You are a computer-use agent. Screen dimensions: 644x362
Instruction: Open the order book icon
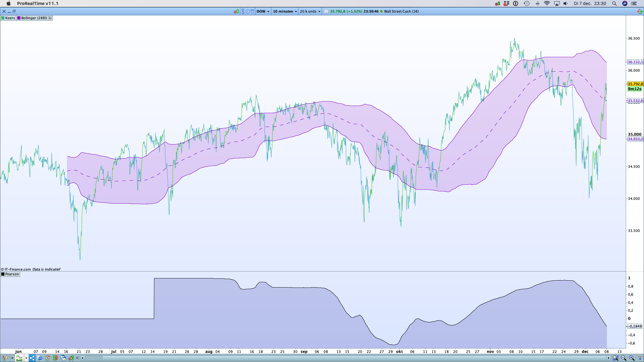point(55,358)
